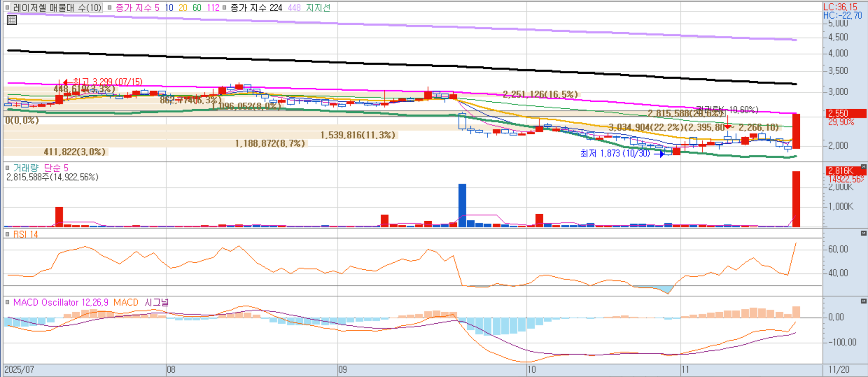The height and width of the screenshot is (377, 868).
Task: Click the 411,822(3.0%) volume profile label
Action: [75, 152]
